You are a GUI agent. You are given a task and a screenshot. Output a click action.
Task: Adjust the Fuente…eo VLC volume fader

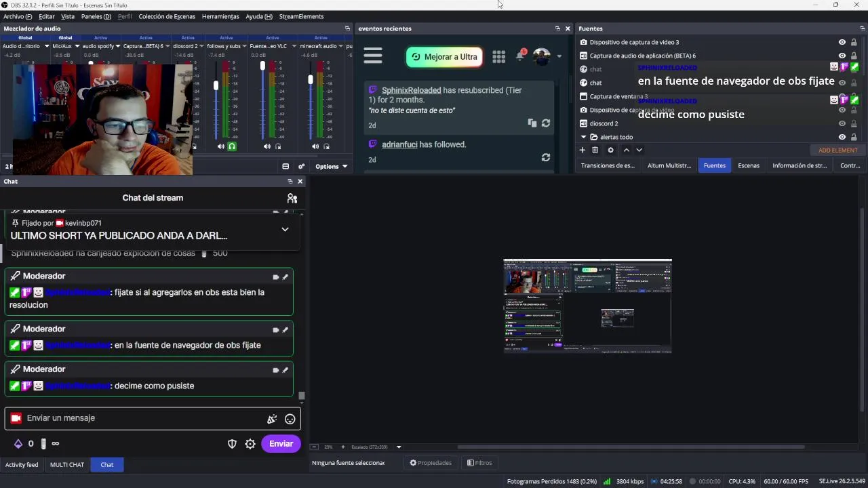click(262, 66)
